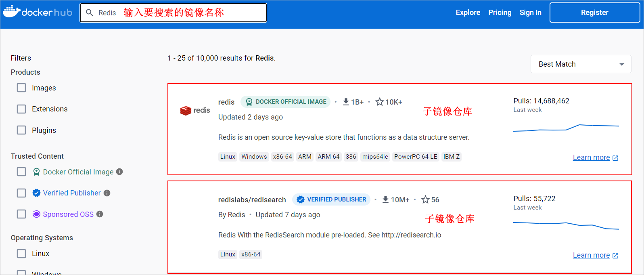Open the Pricing menu item

[500, 13]
